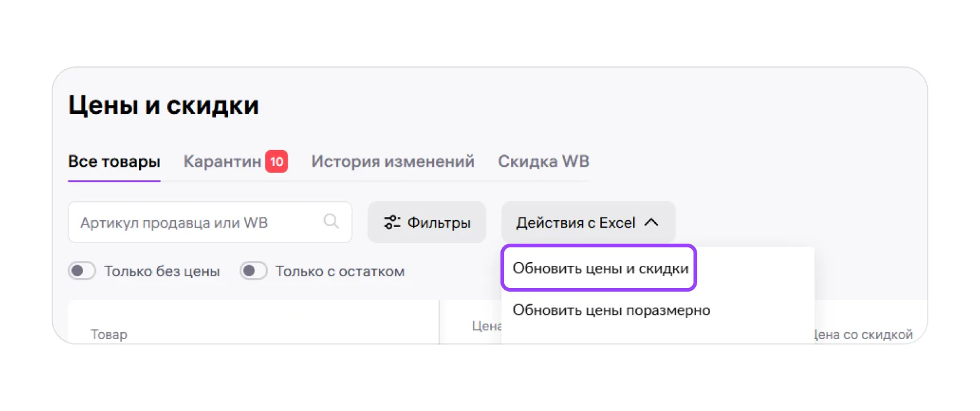Viewport: 980px width, 411px height.
Task: Select Обновить цены и скидки option
Action: point(599,268)
